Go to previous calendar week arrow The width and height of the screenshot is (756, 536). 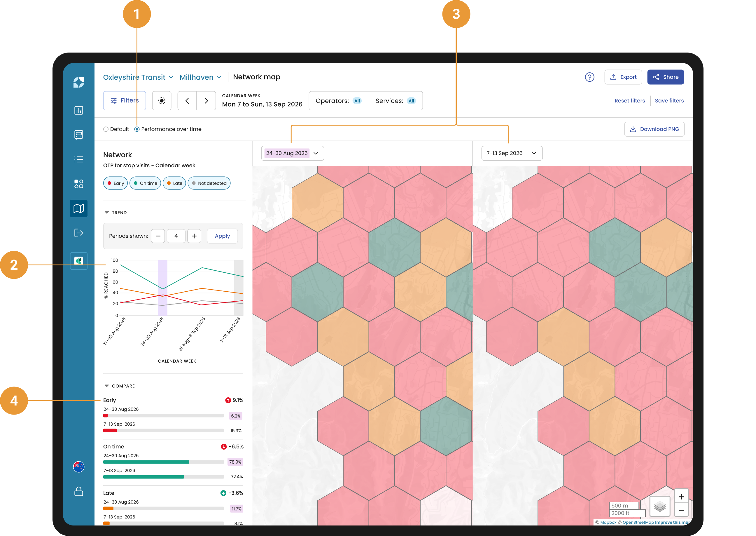coord(187,101)
